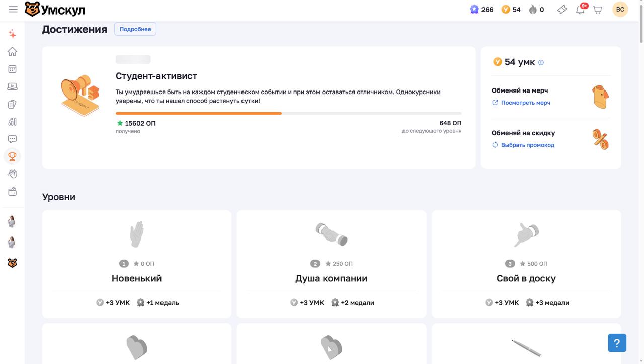Click info icon next to 54 умк
Screen dimensions: 644x364
(x=541, y=63)
